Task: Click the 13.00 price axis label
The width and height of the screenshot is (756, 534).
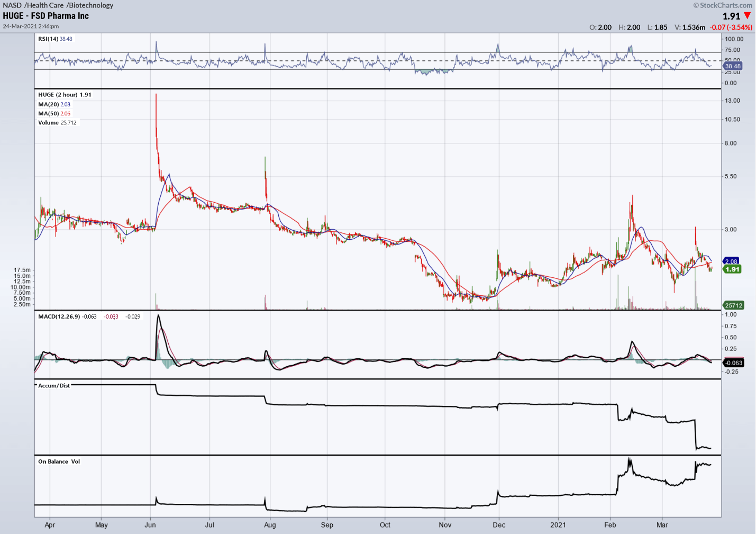Action: 733,101
